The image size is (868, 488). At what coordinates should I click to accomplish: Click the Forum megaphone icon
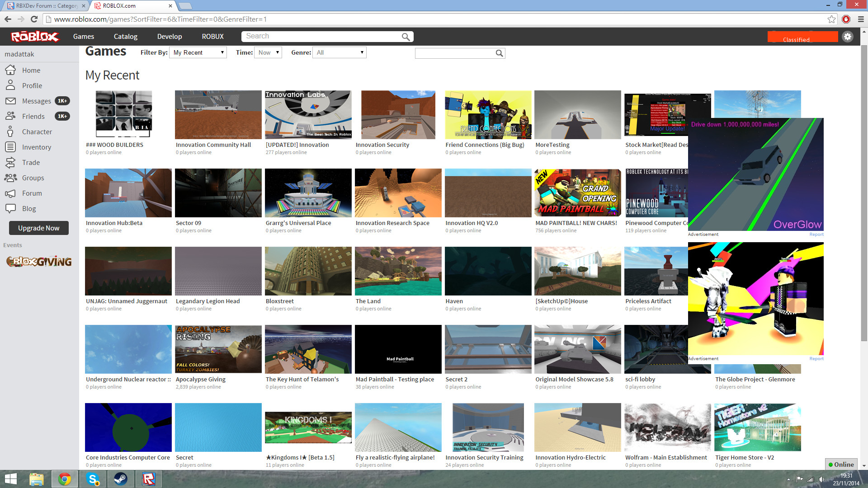pos(10,193)
